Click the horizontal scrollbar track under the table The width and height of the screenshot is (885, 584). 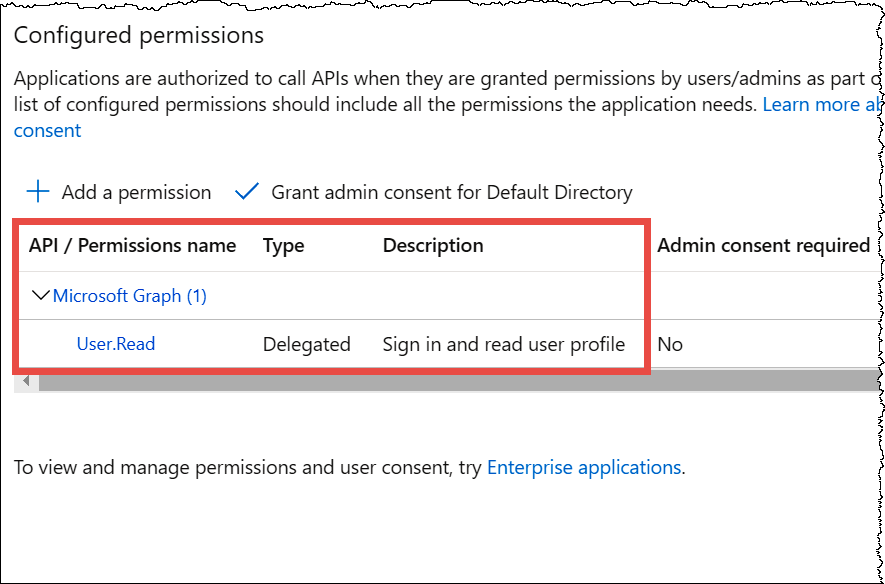click(450, 381)
